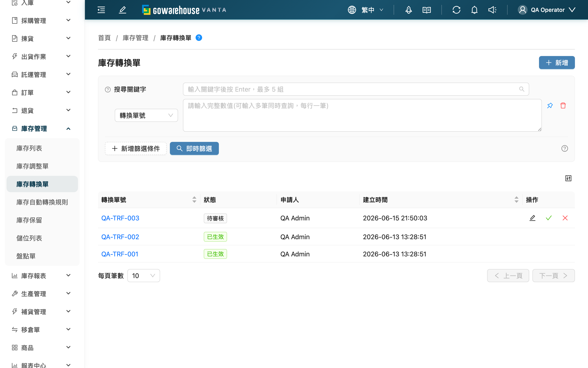This screenshot has height=368, width=588.
Task: Click the blue help icon beside breadcrumb
Action: coord(199,38)
